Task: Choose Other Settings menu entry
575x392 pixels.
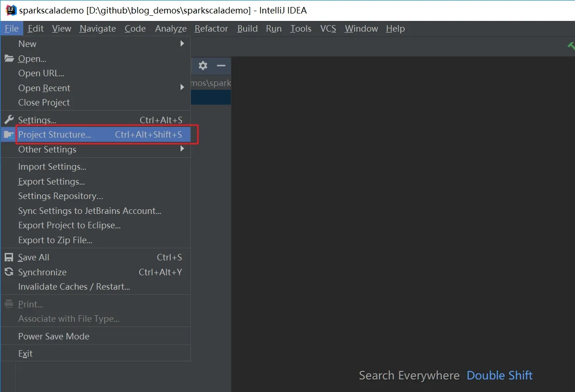Action: point(95,149)
